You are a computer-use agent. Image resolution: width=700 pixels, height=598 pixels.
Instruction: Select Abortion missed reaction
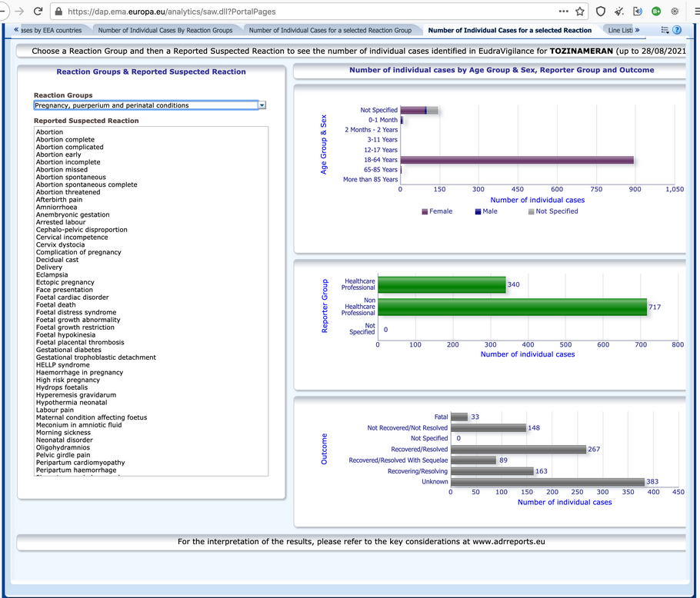[x=62, y=170]
